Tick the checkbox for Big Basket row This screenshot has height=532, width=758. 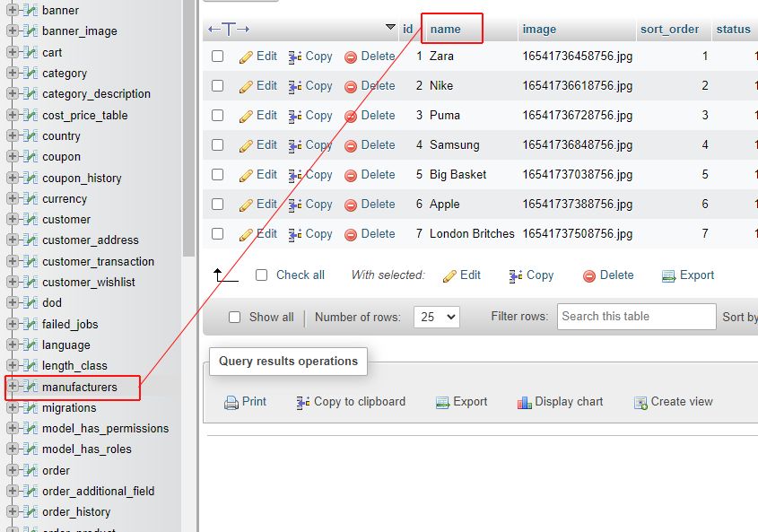pos(218,175)
